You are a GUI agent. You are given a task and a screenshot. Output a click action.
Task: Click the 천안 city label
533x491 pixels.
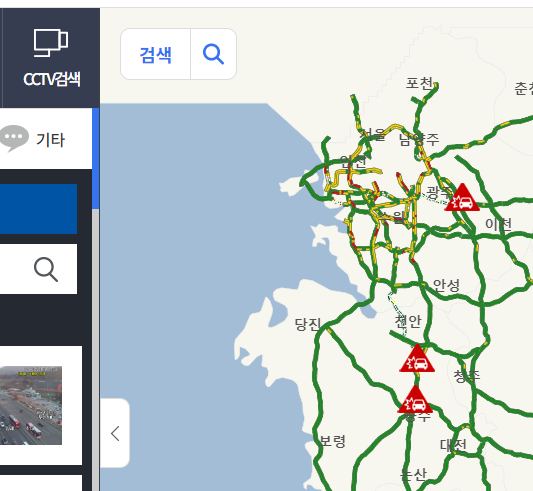(x=408, y=321)
